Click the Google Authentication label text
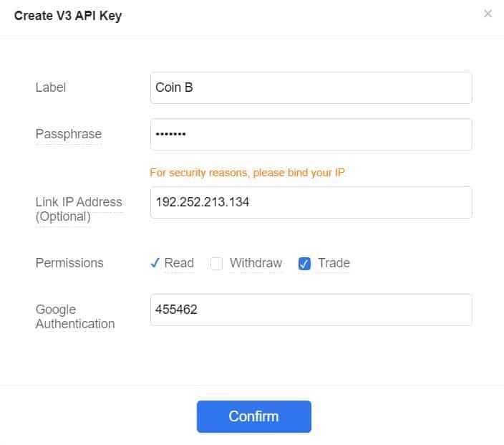The width and height of the screenshot is (504, 445). (75, 317)
